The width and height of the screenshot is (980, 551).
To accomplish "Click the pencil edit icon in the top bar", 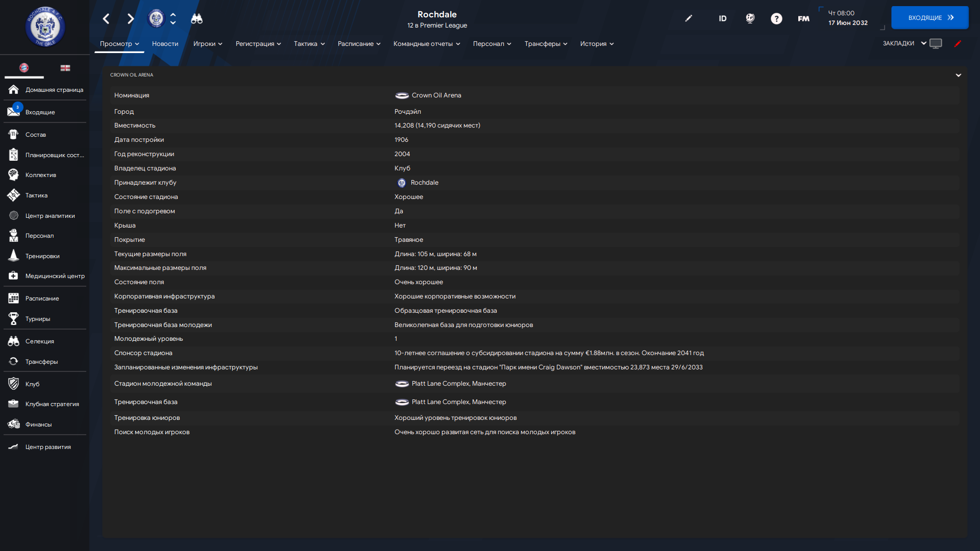I will (689, 18).
